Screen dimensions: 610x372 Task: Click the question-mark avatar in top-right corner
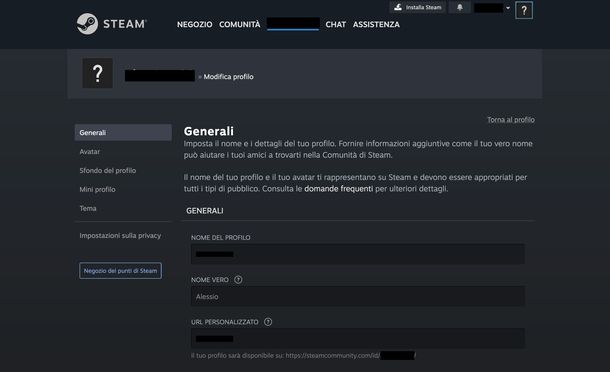point(524,10)
